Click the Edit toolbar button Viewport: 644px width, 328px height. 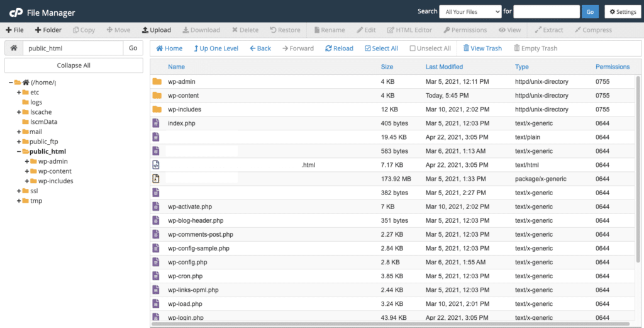click(366, 30)
